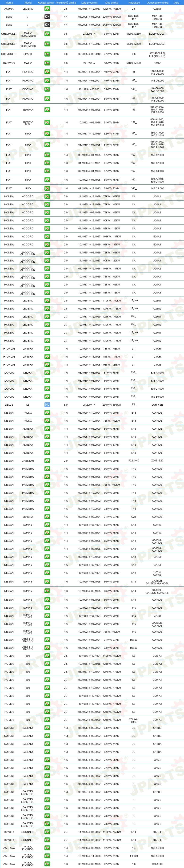Click PB icon in FIAT TIPO 159 A3.046 row
Screen dimensions: 184x868
click(x=47, y=171)
